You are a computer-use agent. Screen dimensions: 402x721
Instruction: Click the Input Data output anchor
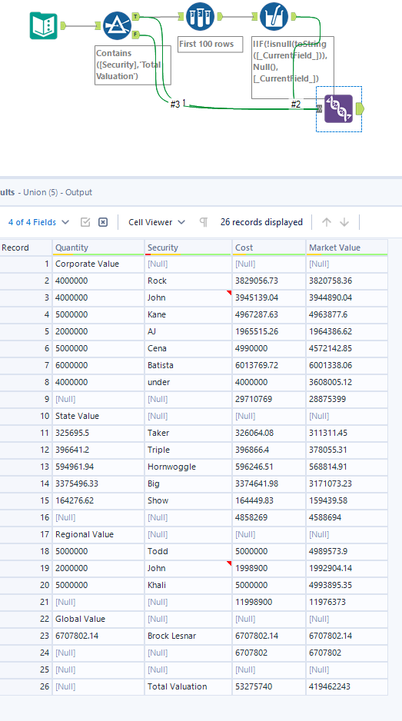tap(63, 26)
